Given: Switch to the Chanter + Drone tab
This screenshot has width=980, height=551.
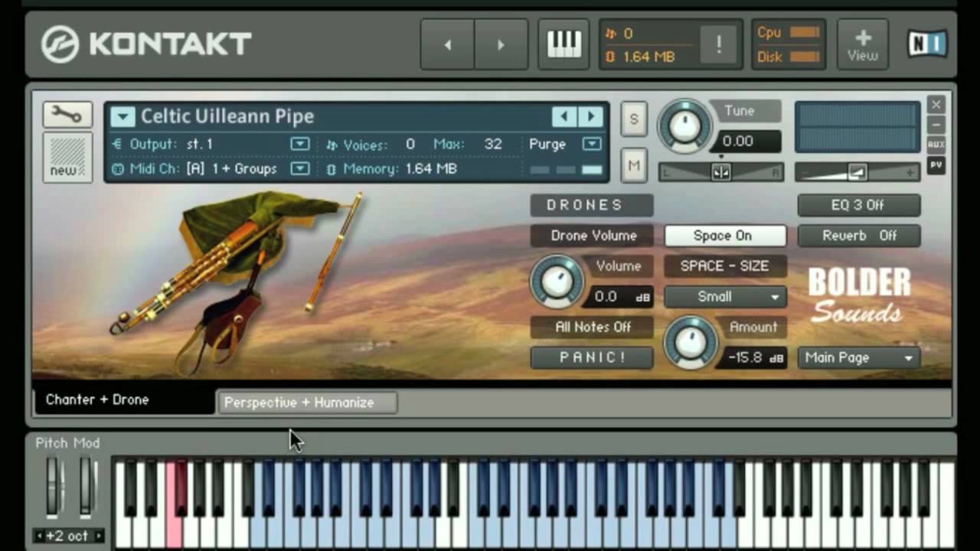Looking at the screenshot, I should coord(124,399).
